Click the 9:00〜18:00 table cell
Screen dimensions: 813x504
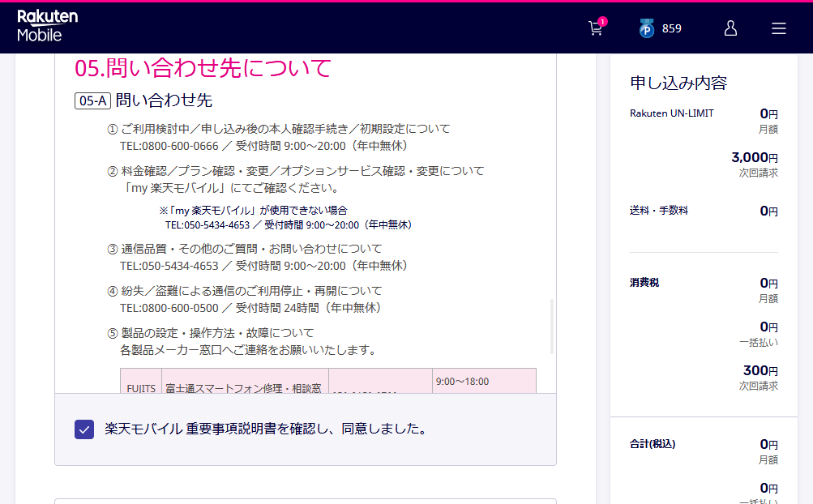click(x=484, y=381)
